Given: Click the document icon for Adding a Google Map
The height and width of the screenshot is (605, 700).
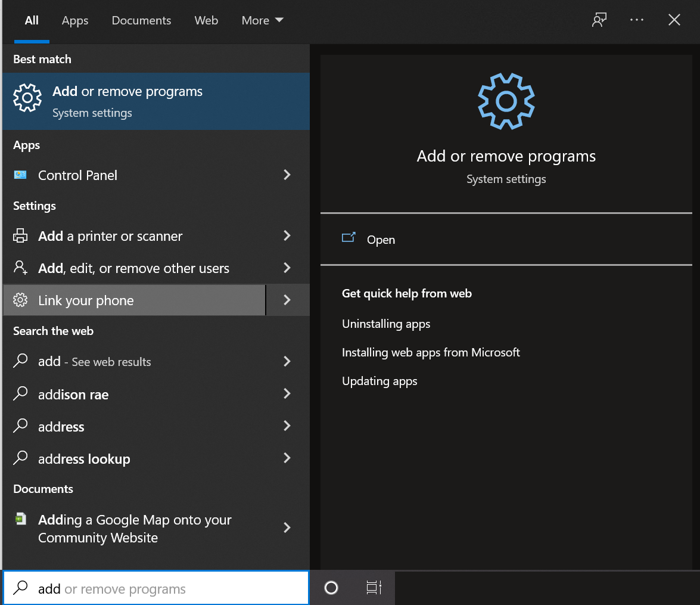Looking at the screenshot, I should click(x=20, y=519).
